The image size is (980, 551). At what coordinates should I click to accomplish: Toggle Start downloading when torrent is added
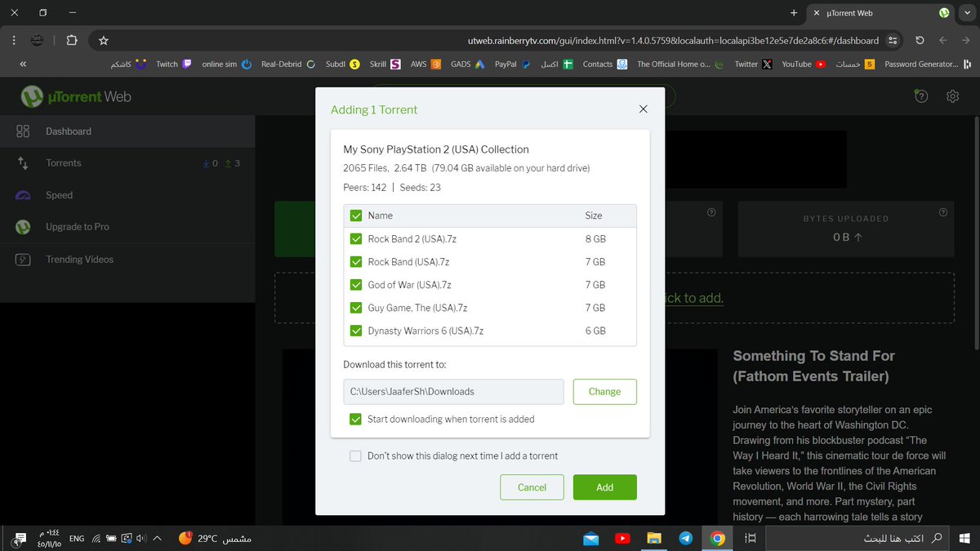pyautogui.click(x=356, y=419)
